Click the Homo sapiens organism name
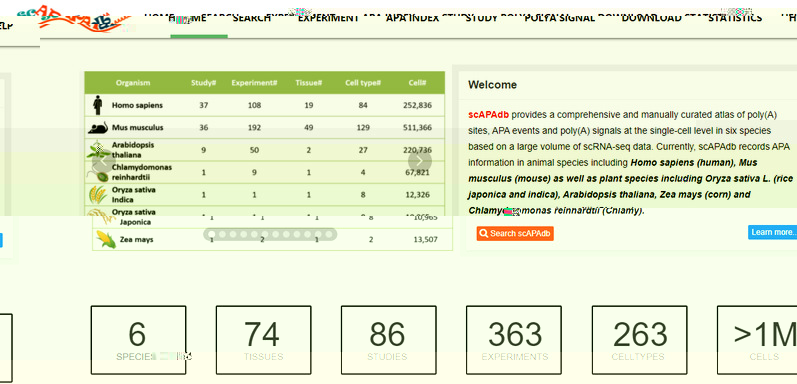 pyautogui.click(x=137, y=105)
